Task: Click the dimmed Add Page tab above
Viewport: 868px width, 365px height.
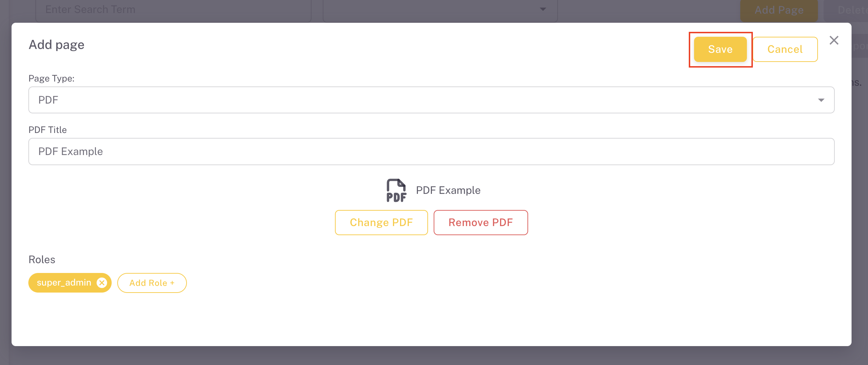Action: pos(779,10)
